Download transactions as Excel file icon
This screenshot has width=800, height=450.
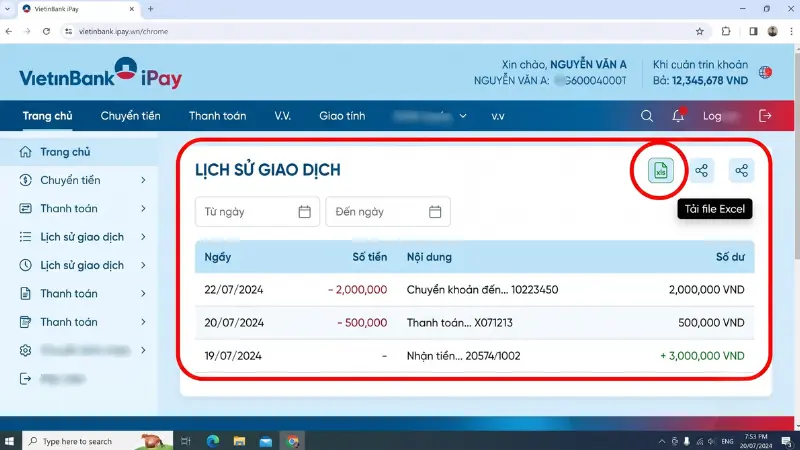(660, 170)
